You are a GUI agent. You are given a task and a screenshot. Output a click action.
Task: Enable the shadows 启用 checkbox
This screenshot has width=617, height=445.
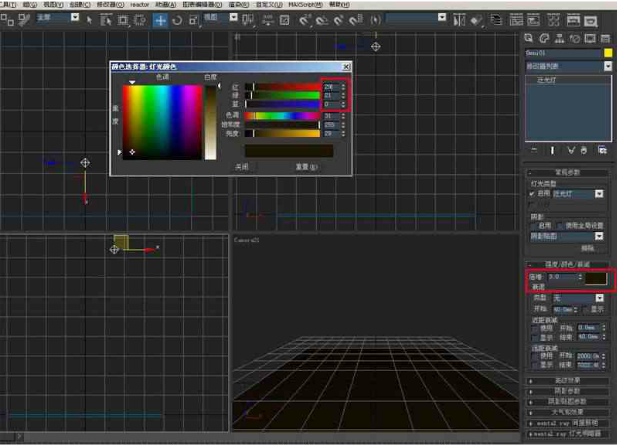click(x=534, y=226)
